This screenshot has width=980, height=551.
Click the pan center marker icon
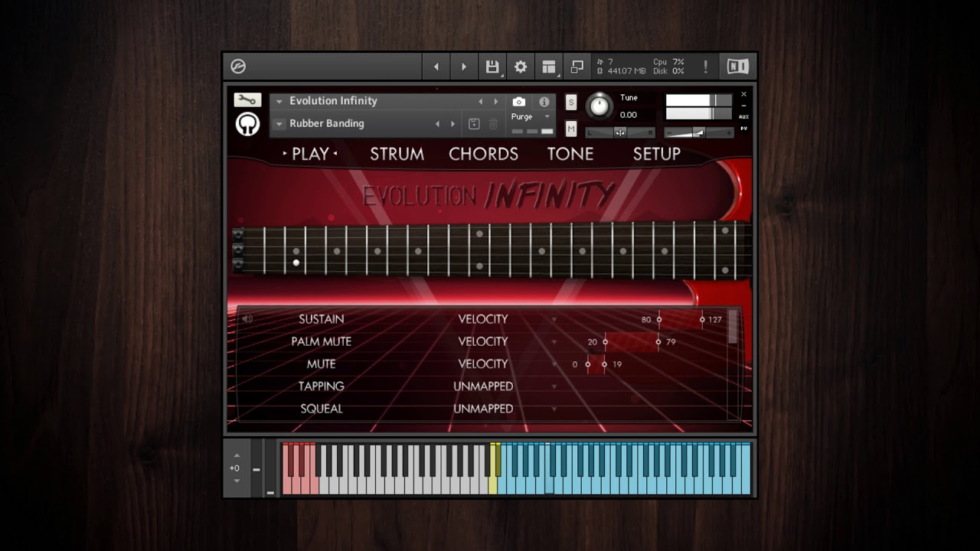[x=620, y=132]
